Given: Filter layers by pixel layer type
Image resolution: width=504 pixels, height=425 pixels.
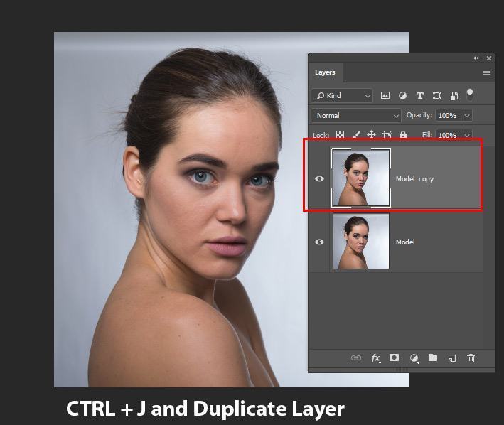Looking at the screenshot, I should click(385, 95).
